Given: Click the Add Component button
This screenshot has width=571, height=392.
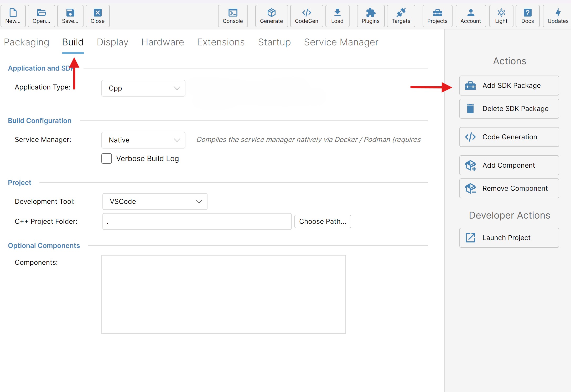Looking at the screenshot, I should 509,165.
